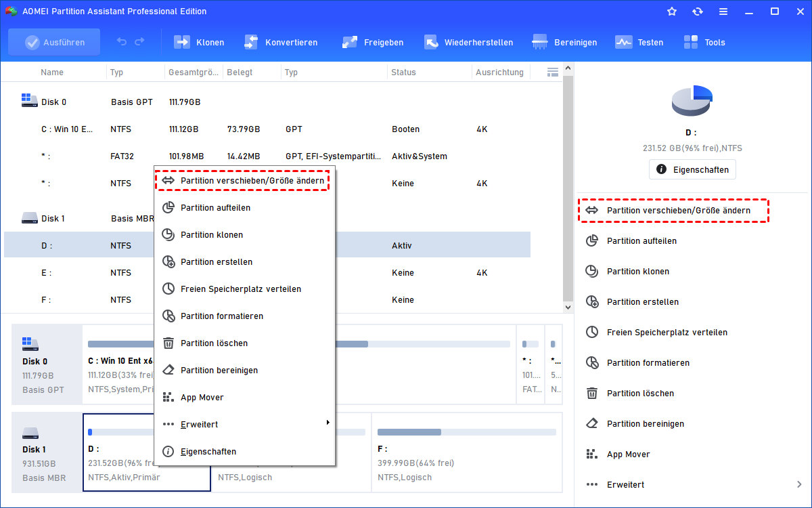Select the D : partition row in list

[267, 246]
